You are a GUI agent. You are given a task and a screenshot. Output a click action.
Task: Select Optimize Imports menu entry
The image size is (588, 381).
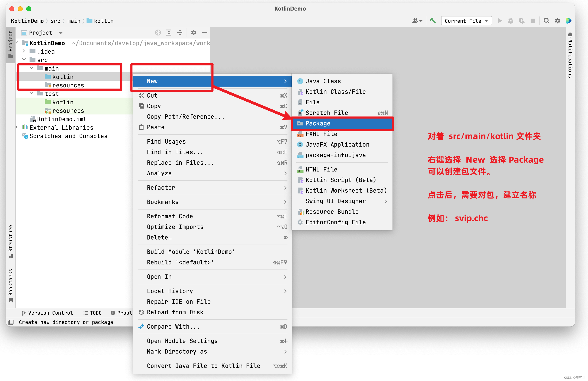tap(213, 227)
